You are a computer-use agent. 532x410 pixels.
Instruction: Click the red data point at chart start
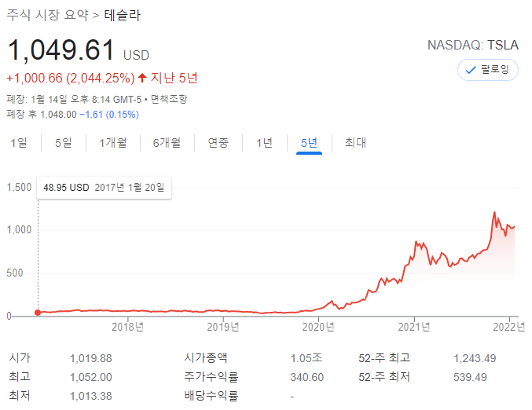click(x=38, y=313)
